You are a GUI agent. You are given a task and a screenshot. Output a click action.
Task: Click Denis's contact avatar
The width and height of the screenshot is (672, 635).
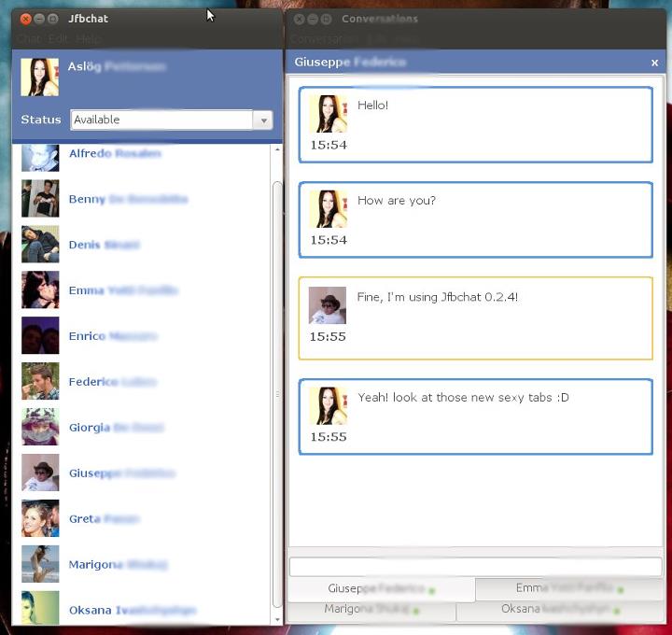pyautogui.click(x=40, y=245)
